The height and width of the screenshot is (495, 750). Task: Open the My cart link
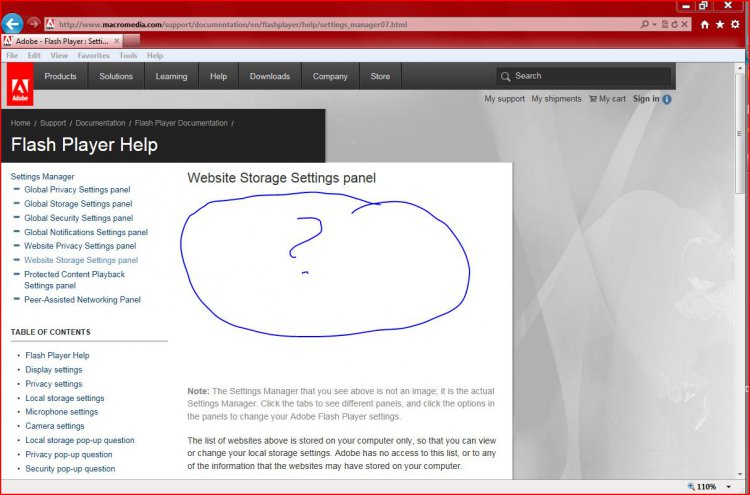[x=607, y=99]
